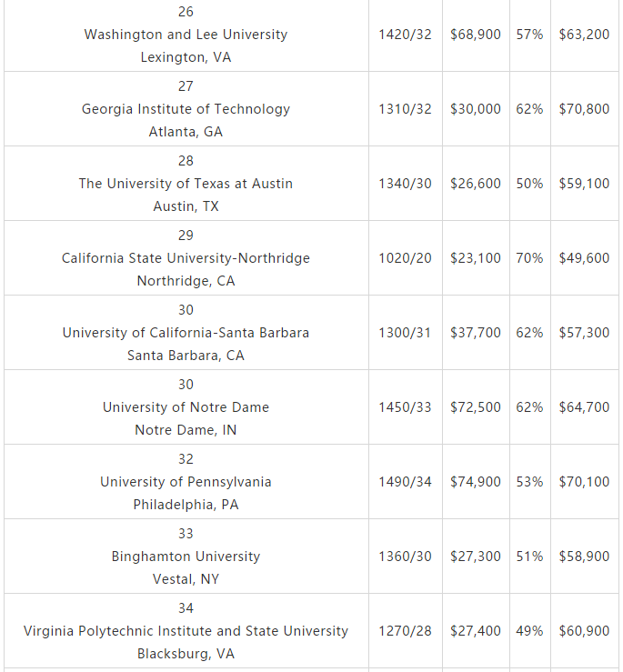The height and width of the screenshot is (672, 623).
Task: Select the $72,500 cost cell
Action: pos(476,407)
